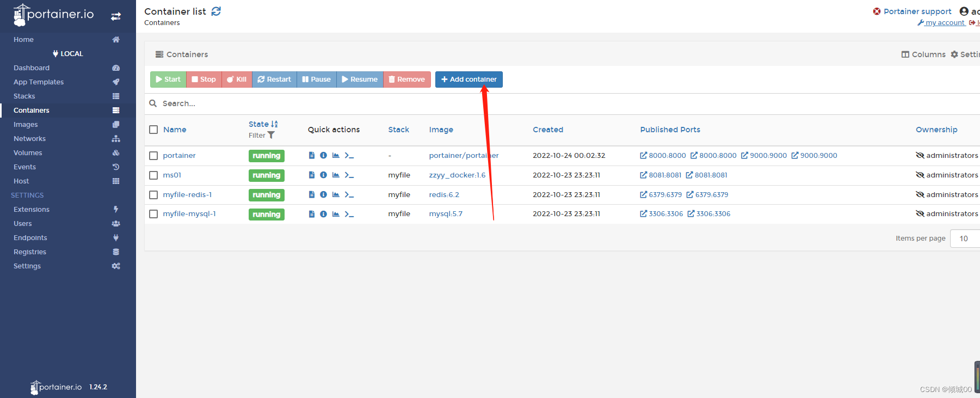Viewport: 980px width, 398px height.
Task: Open Endpoints in the sidebar
Action: (67, 238)
